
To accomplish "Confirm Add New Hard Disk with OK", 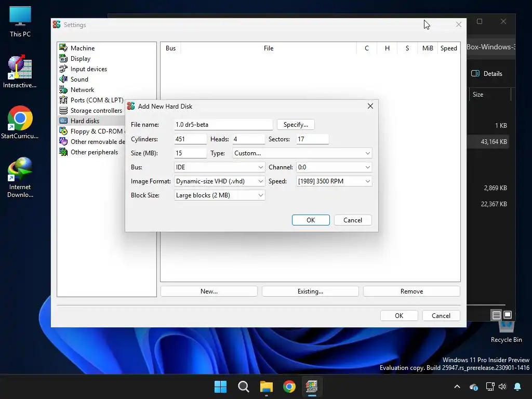I will pyautogui.click(x=311, y=220).
